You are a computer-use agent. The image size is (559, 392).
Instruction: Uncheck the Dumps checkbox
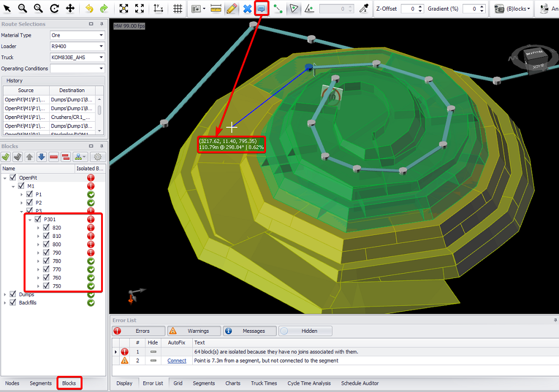pos(13,294)
